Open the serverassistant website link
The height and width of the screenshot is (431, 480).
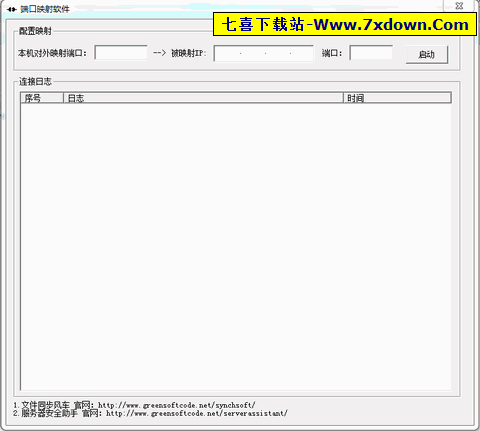tap(197, 413)
